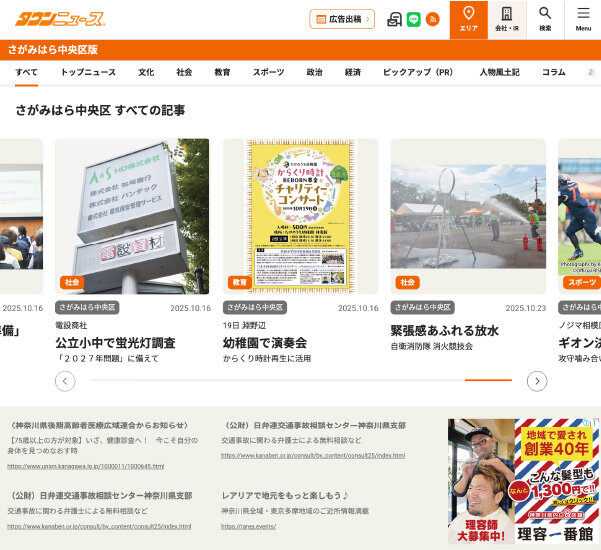
Task: Open 神奈川県後期高齢者医療広域連合からお知らせ notice
Action: point(99,425)
